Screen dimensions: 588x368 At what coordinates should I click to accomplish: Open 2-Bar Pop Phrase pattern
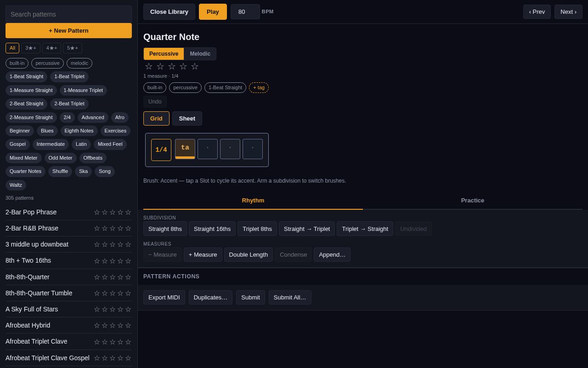coord(31,212)
